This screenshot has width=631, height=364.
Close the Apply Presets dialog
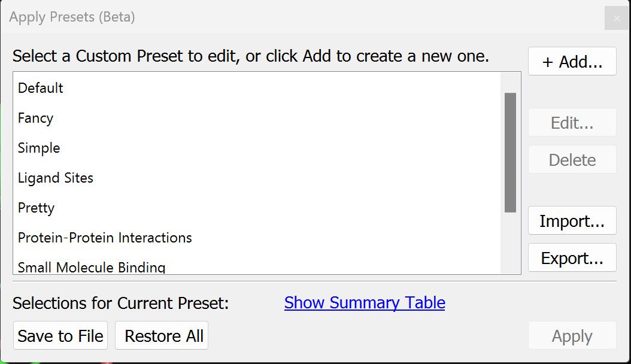[616, 17]
